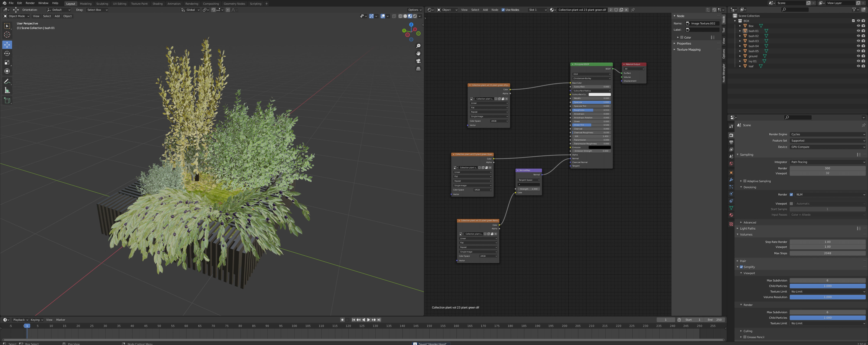Viewport: 868px width, 345px height.
Task: Disable ivy 01 in renders camera icon
Action: [863, 61]
